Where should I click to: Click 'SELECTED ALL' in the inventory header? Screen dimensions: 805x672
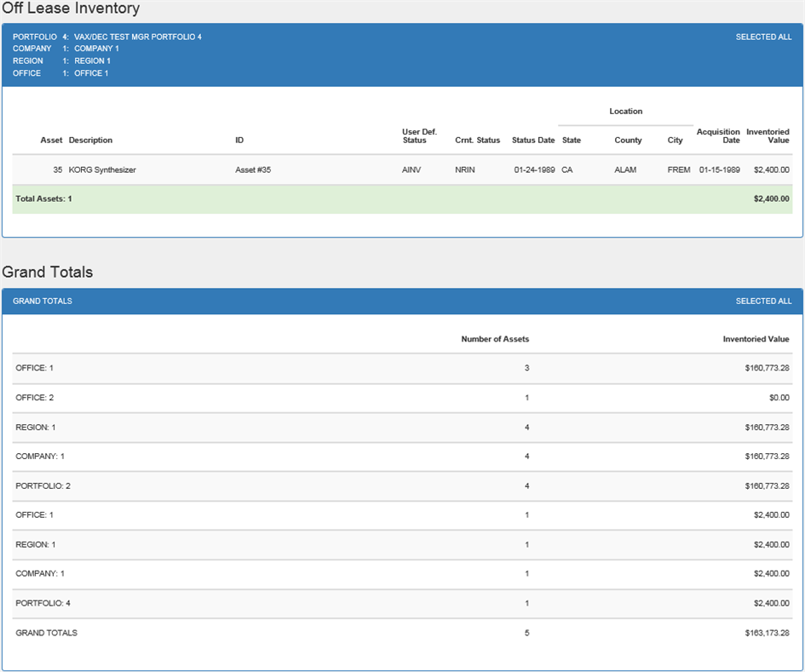point(763,37)
